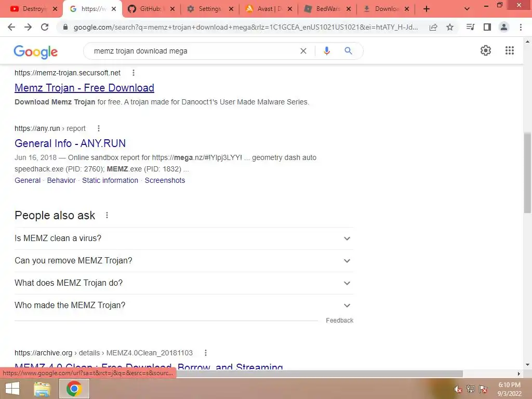Viewport: 532px width, 399px height.
Task: Expand "Can you remove MEMZ Trojan?"
Action: 184,261
